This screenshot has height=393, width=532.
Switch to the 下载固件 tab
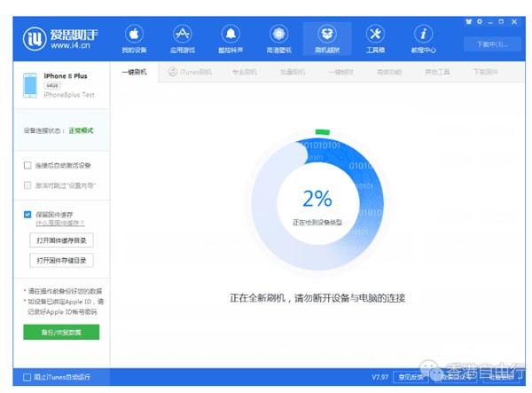click(x=486, y=72)
